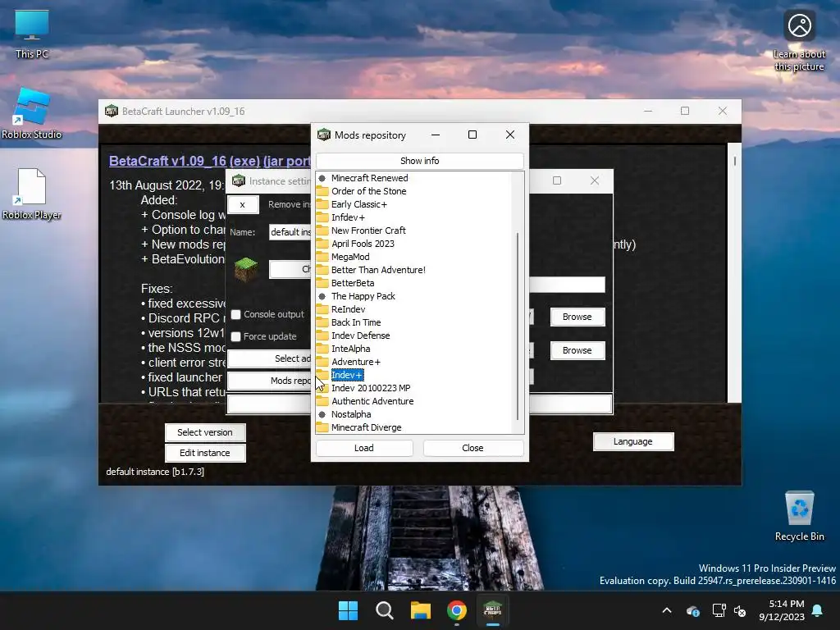Click the Adventure+ folder icon
The height and width of the screenshot is (630, 840).
pyautogui.click(x=322, y=362)
